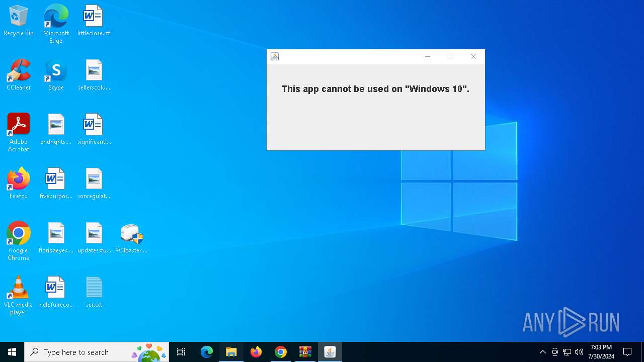Open the CCleaner desktop shortcut

pyautogui.click(x=19, y=75)
